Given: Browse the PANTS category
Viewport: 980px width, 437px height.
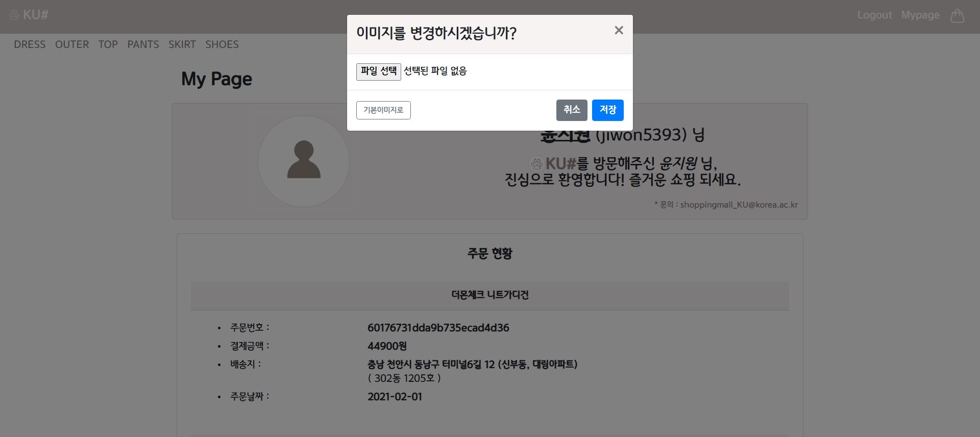Looking at the screenshot, I should [143, 44].
